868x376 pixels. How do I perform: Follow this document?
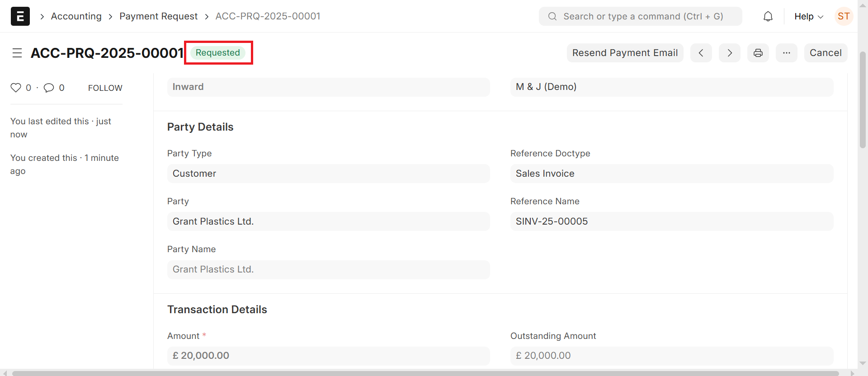click(x=105, y=88)
